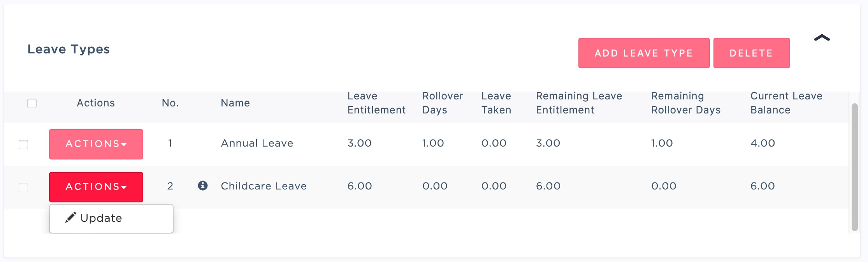
Task: Check the Annual Leave row checkbox
Action: 23,145
